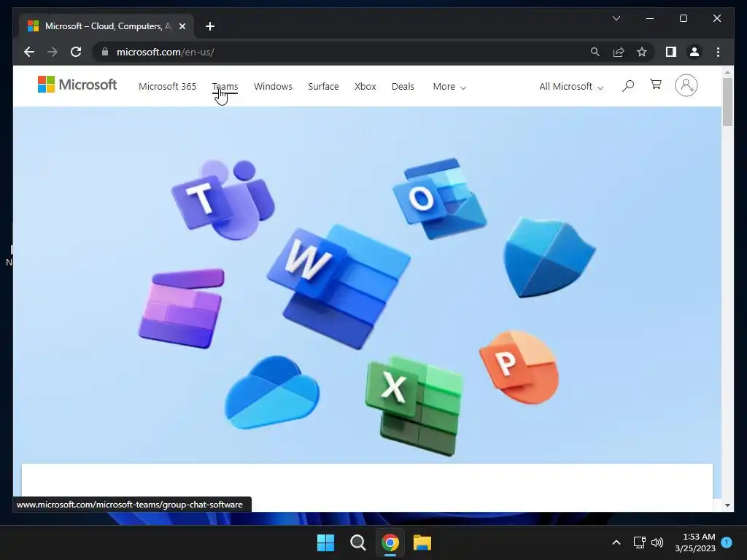Open the shopping cart
Viewport: 747px width, 560px height.
(656, 85)
